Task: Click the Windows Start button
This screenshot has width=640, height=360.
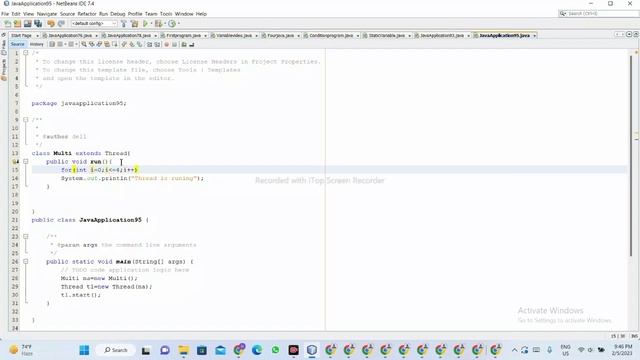Action: (84, 350)
